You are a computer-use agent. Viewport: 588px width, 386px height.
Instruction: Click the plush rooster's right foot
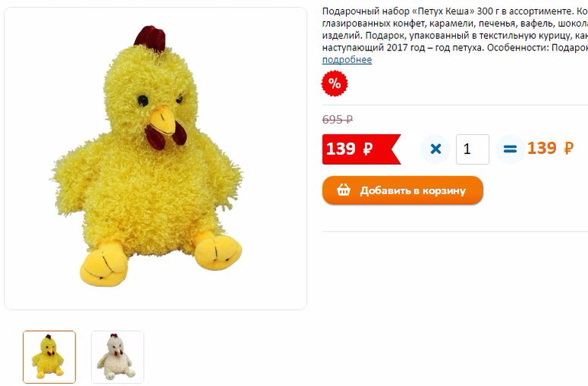tap(217, 250)
